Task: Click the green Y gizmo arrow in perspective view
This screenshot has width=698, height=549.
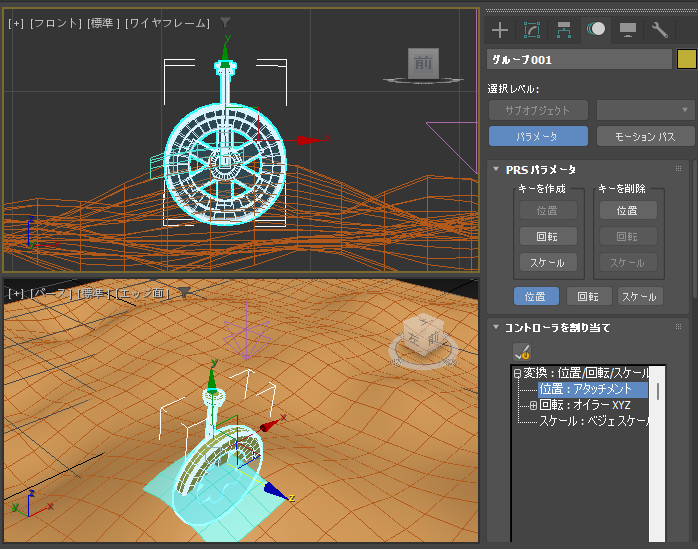Action: click(212, 380)
